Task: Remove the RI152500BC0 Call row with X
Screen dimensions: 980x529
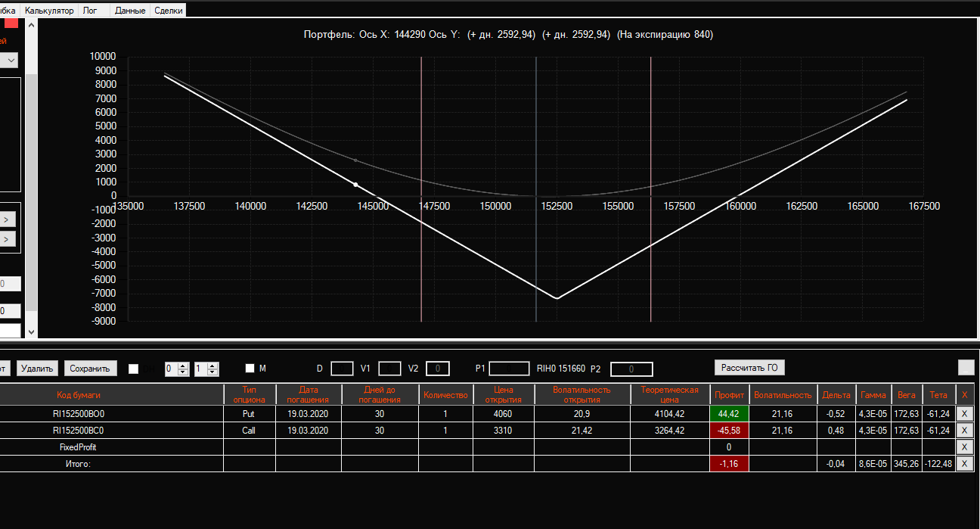Action: (964, 430)
